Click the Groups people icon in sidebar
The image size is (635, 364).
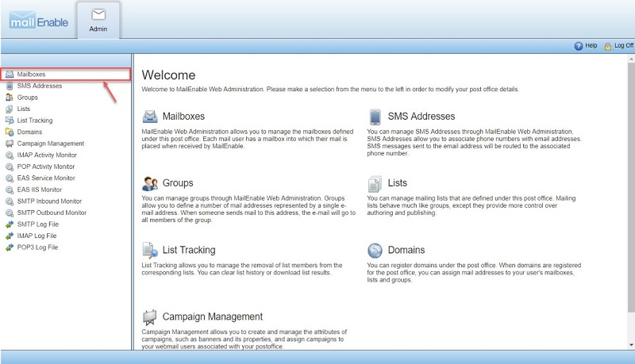tap(10, 98)
